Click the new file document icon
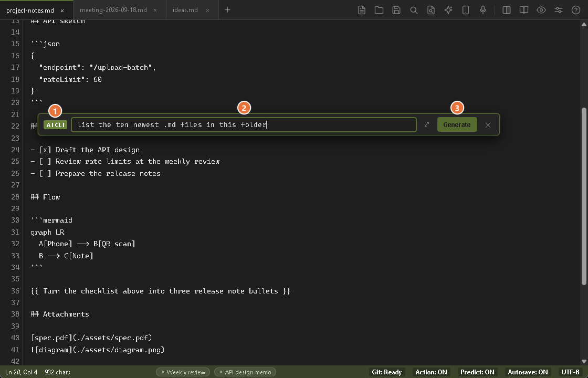The height and width of the screenshot is (378, 588). tap(362, 10)
